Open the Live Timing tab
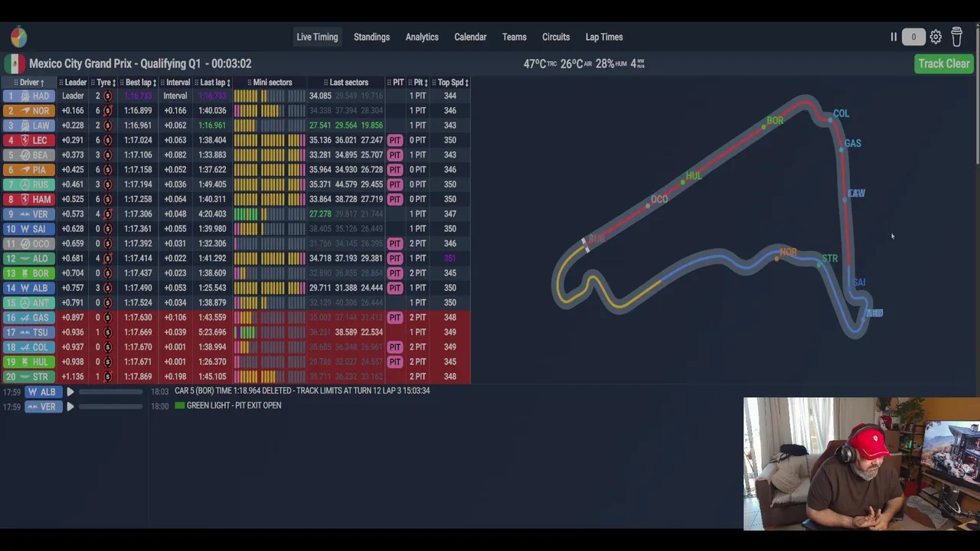 click(317, 37)
